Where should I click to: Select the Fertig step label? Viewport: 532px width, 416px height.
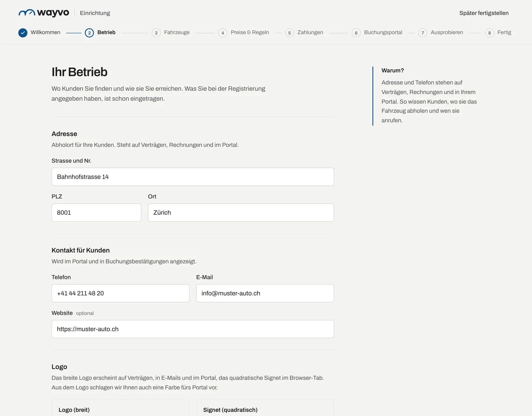[504, 32]
